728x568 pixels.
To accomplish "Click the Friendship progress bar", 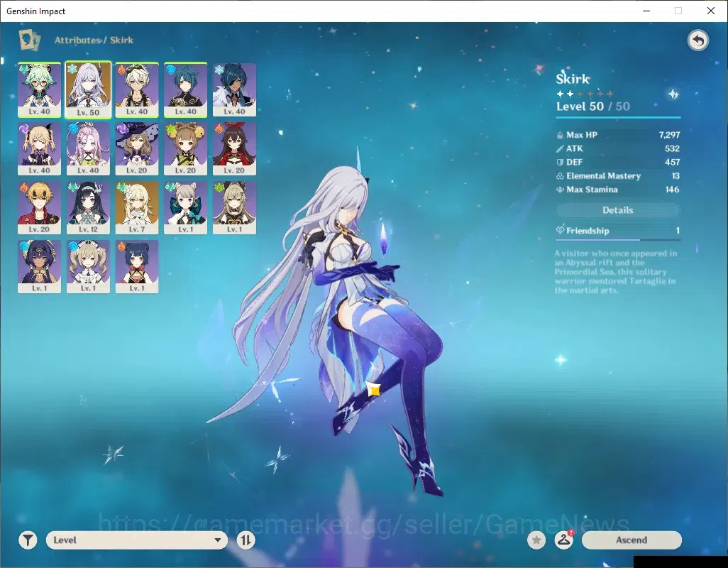I will point(618,240).
